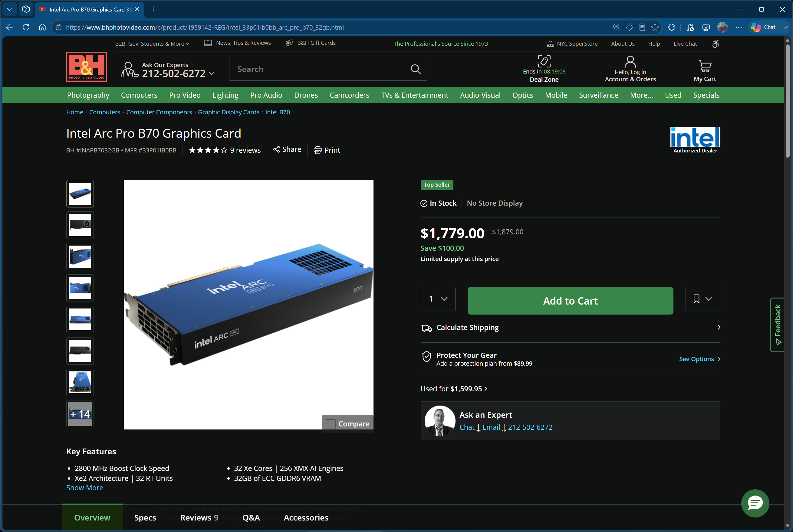Click the browser home icon
Viewport: 793px width, 532px height.
click(42, 27)
